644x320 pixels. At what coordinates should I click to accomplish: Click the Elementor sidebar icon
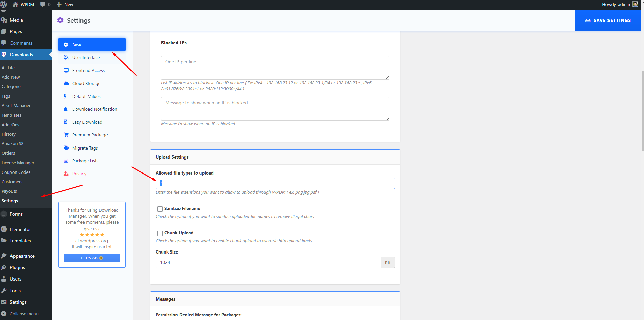click(x=4, y=229)
